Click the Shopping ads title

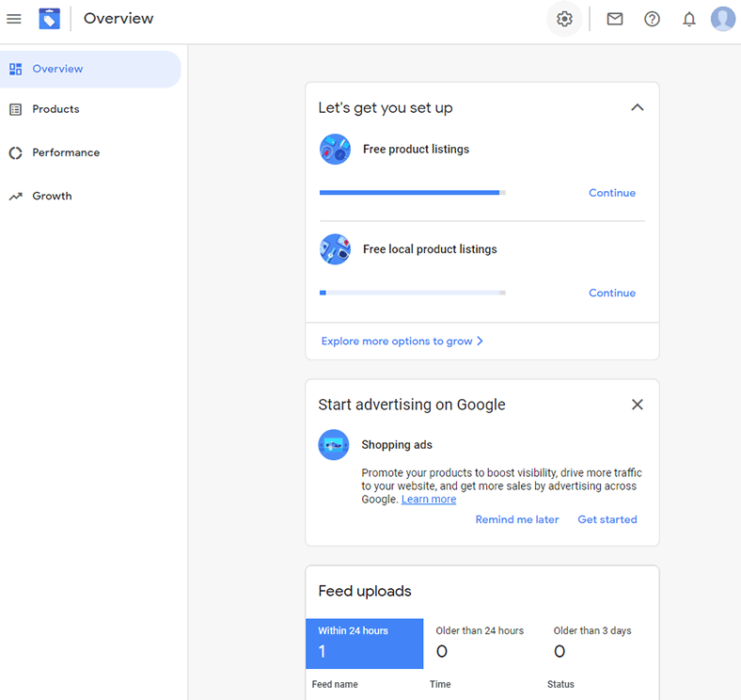pos(397,445)
